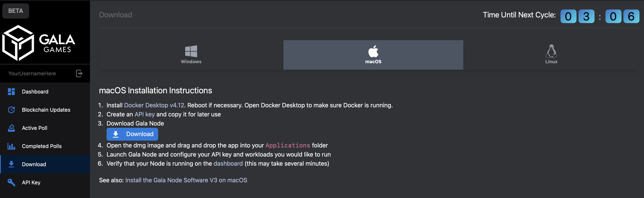Viewport: 644px width, 198px height.
Task: Switch to the Windows tab
Action: click(191, 55)
